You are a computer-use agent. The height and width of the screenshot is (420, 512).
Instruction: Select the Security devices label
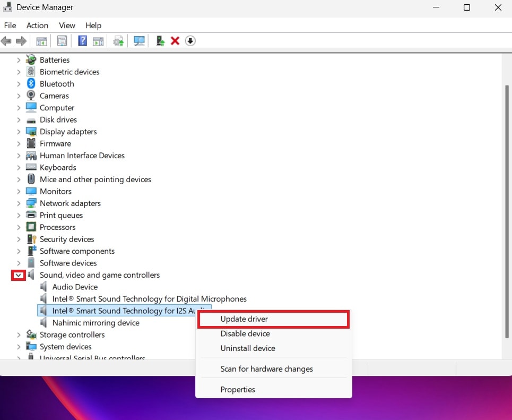[67, 239]
